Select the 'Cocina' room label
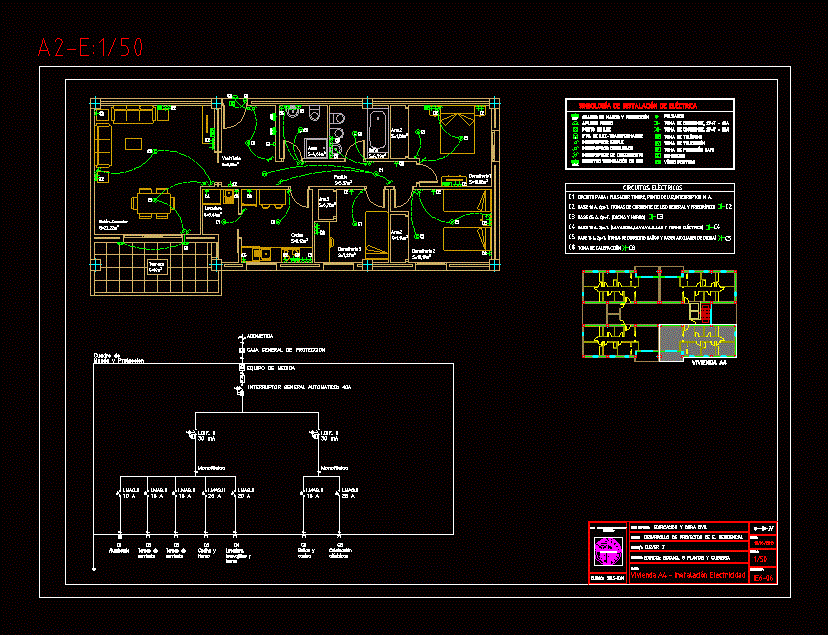This screenshot has width=828, height=635. (x=299, y=238)
